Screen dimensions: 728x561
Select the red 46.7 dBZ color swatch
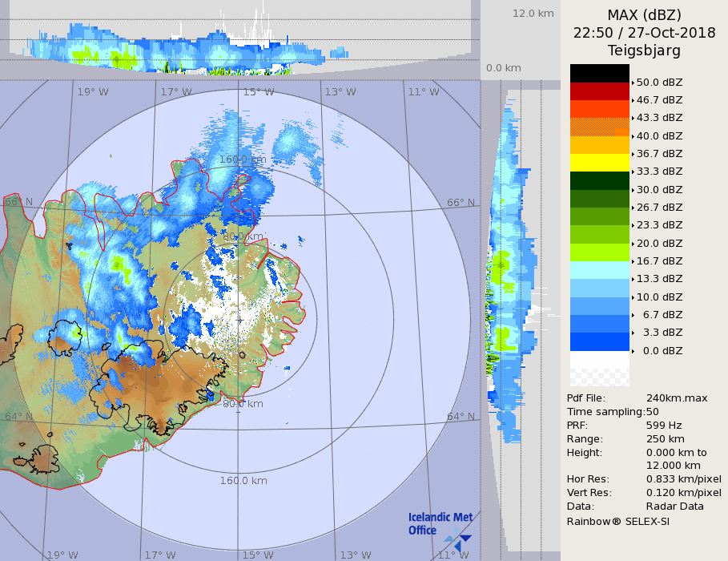[599, 91]
